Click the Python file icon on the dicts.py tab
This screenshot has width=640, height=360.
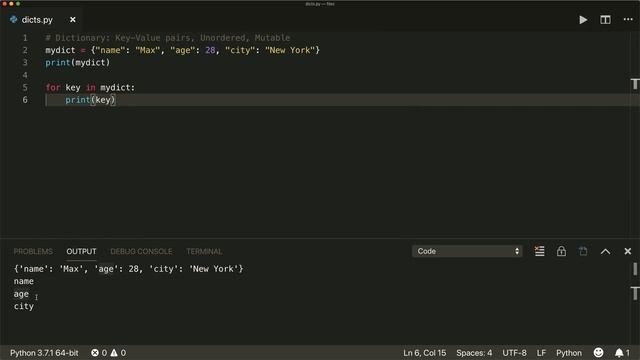point(13,19)
